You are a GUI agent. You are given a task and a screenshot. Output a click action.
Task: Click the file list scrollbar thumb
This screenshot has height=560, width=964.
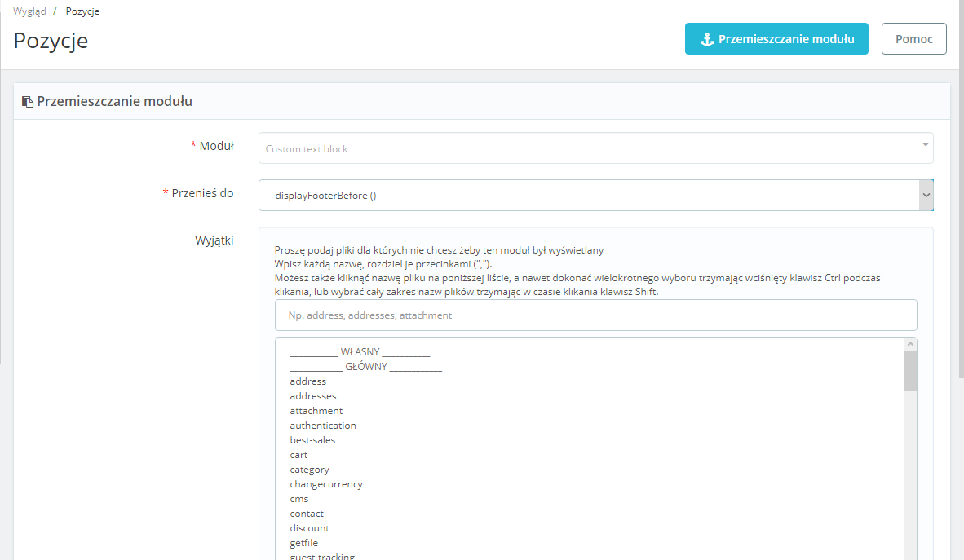click(910, 371)
